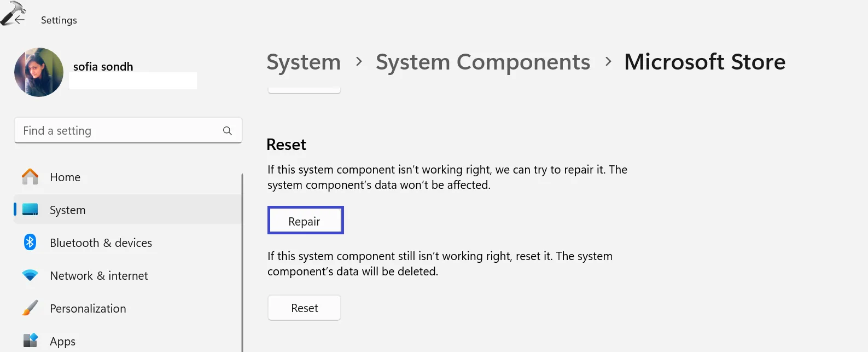The height and width of the screenshot is (352, 868).
Task: Select the System item in the sidebar
Action: [67, 210]
